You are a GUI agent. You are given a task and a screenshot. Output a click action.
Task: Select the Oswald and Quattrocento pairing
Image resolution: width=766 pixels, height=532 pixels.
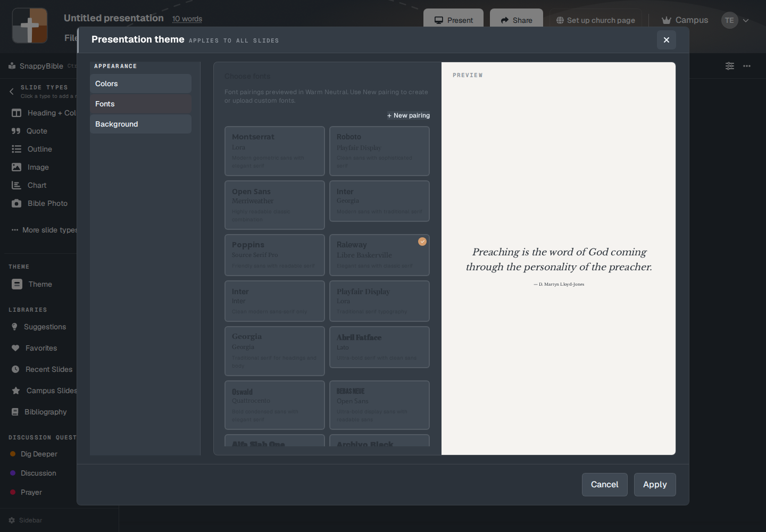(274, 405)
